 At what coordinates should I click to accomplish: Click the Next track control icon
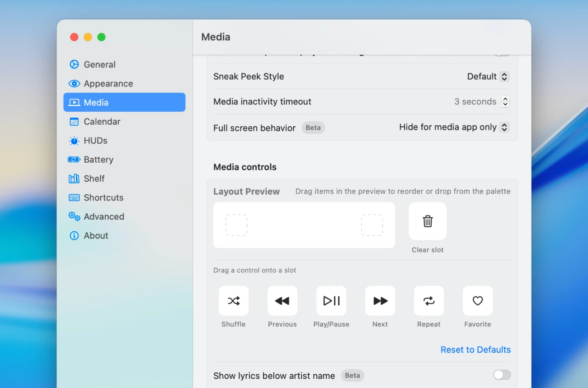coord(380,301)
